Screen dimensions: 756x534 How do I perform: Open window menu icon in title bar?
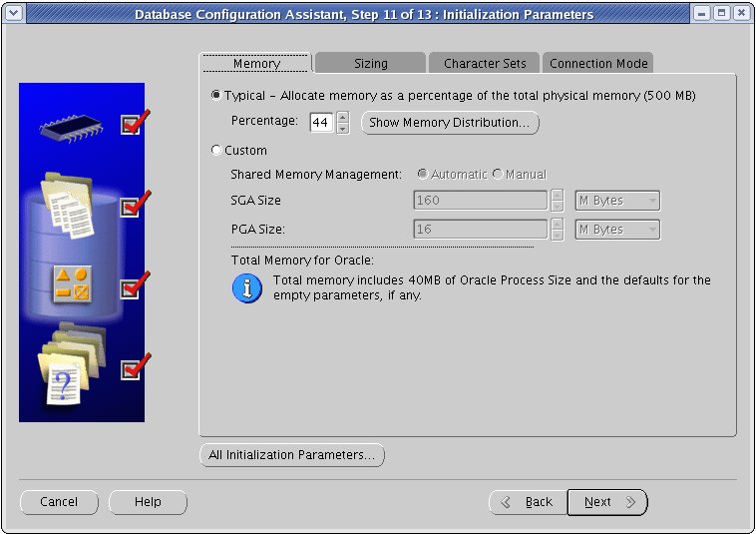14,14
